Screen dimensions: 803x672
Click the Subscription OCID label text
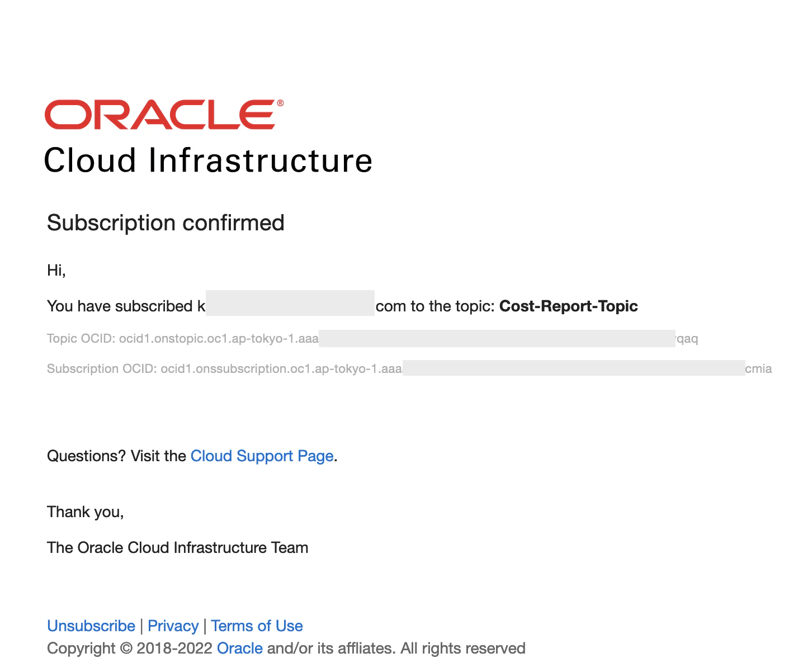coord(102,369)
